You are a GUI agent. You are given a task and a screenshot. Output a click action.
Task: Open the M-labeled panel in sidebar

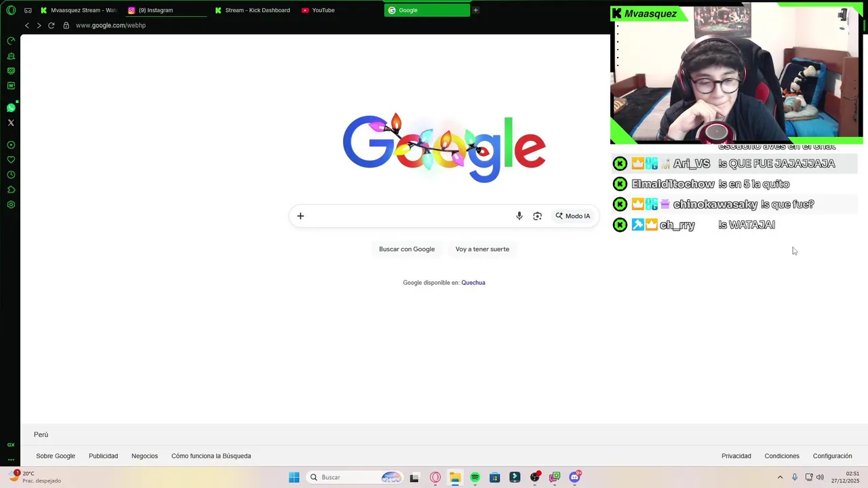coord(11,85)
